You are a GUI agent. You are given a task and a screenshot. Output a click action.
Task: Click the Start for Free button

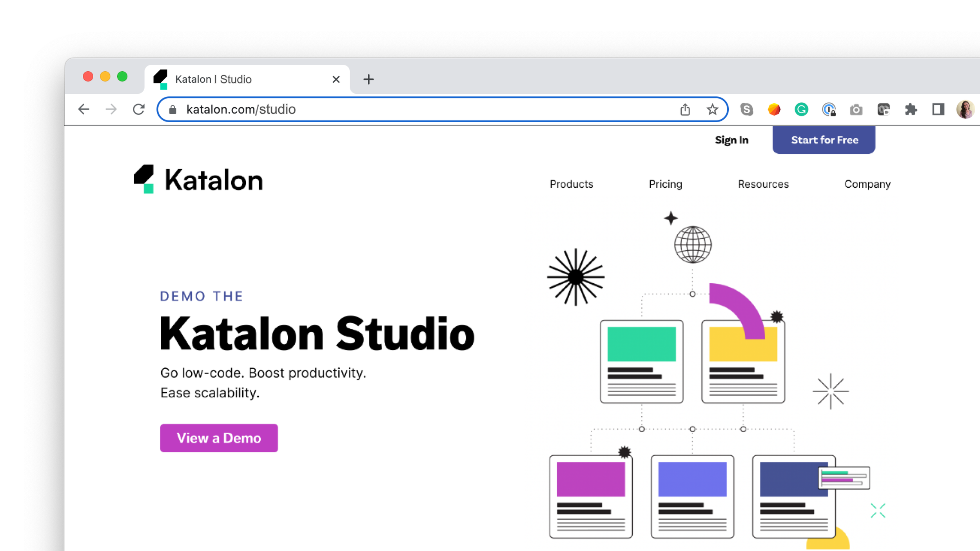point(824,140)
